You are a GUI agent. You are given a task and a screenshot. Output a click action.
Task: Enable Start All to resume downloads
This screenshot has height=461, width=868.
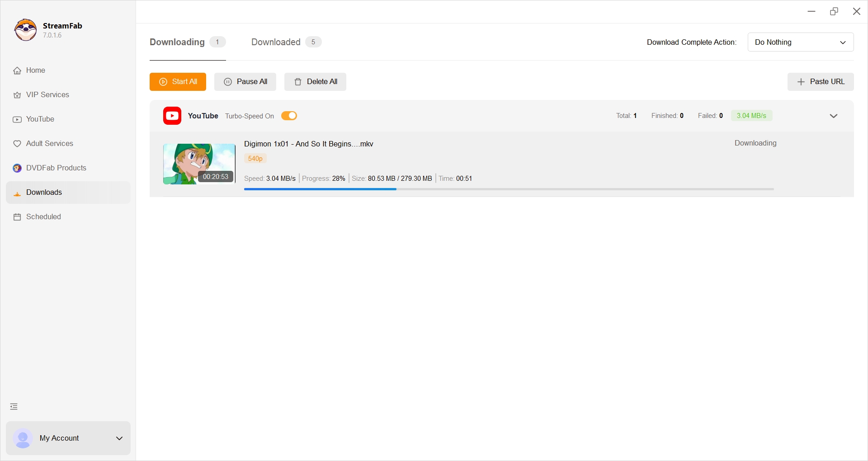tap(178, 82)
